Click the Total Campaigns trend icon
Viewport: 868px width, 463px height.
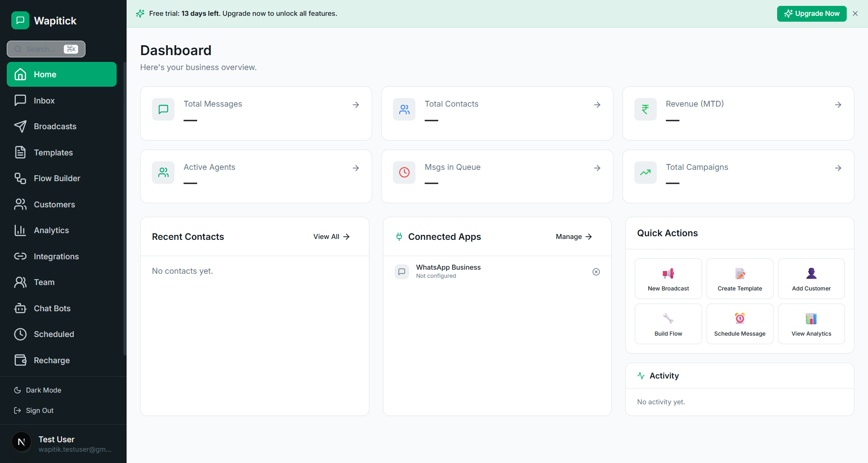click(646, 173)
